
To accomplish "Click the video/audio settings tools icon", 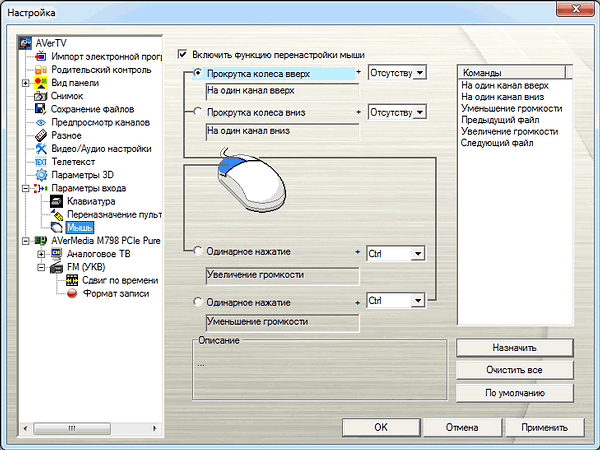I will (41, 148).
